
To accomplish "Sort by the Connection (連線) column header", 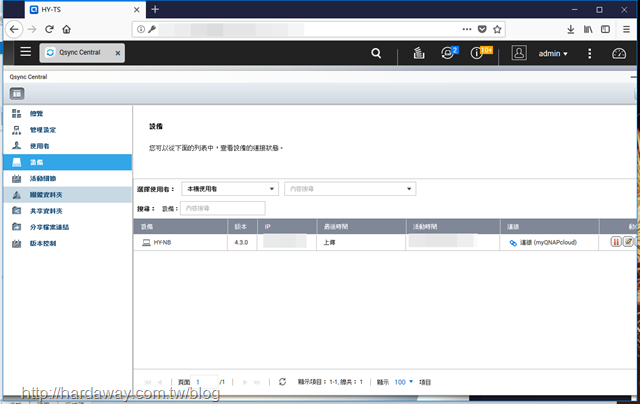I will [549, 226].
